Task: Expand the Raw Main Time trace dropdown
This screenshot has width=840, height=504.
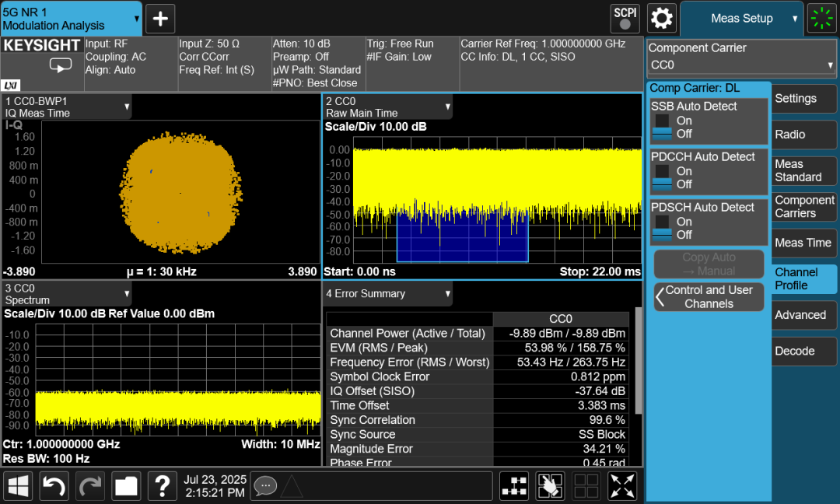Action: point(387,107)
